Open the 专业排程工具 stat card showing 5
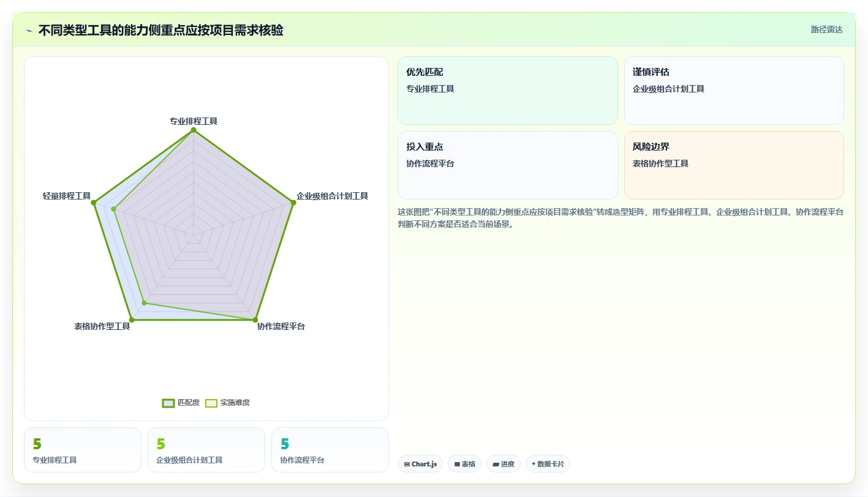The width and height of the screenshot is (868, 497). (x=83, y=450)
